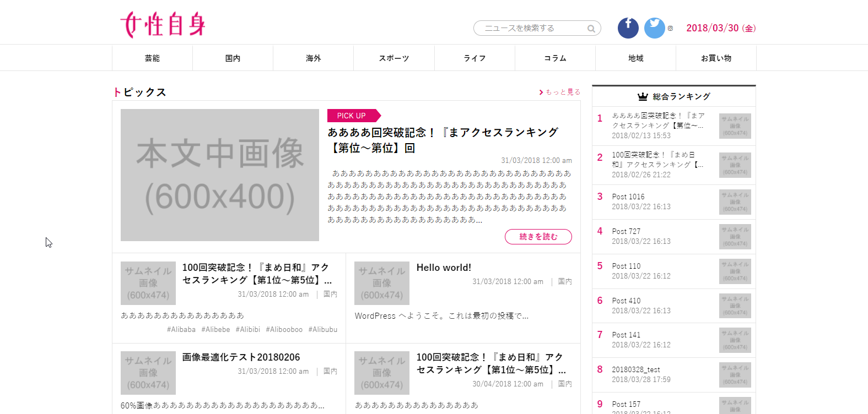Open ranking item Post 410

626,301
